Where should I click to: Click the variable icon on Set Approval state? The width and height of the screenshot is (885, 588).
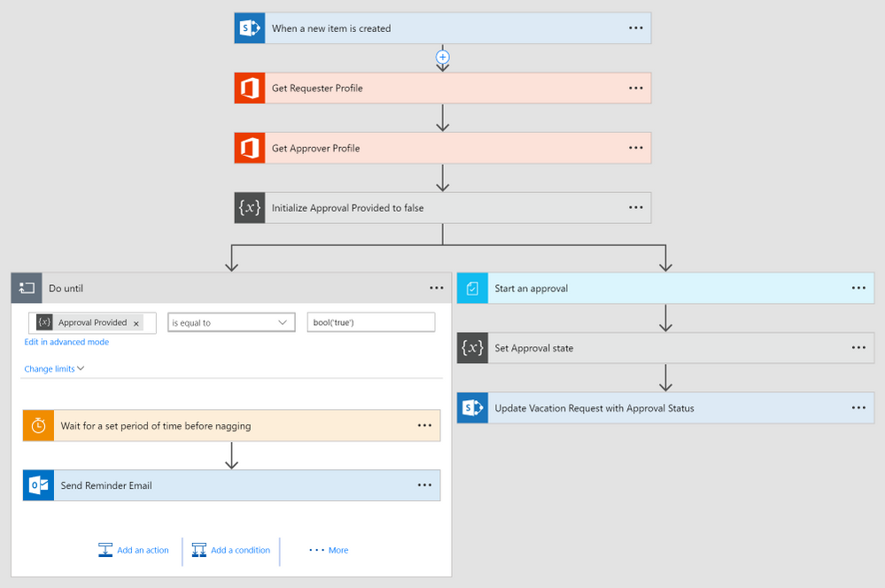click(x=471, y=347)
